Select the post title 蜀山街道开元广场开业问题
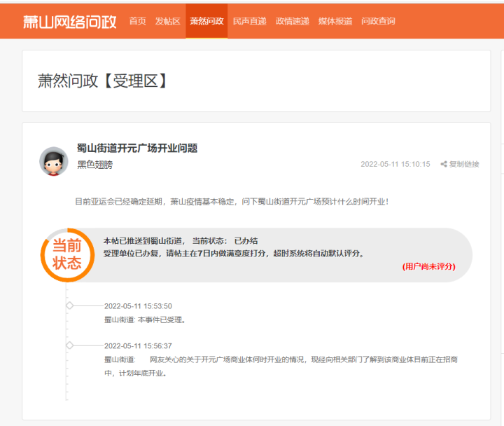This screenshot has width=504, height=426. coord(137,148)
